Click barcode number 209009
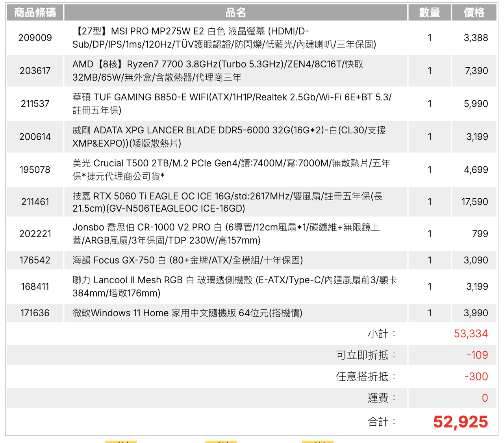The image size is (504, 443). (x=35, y=38)
